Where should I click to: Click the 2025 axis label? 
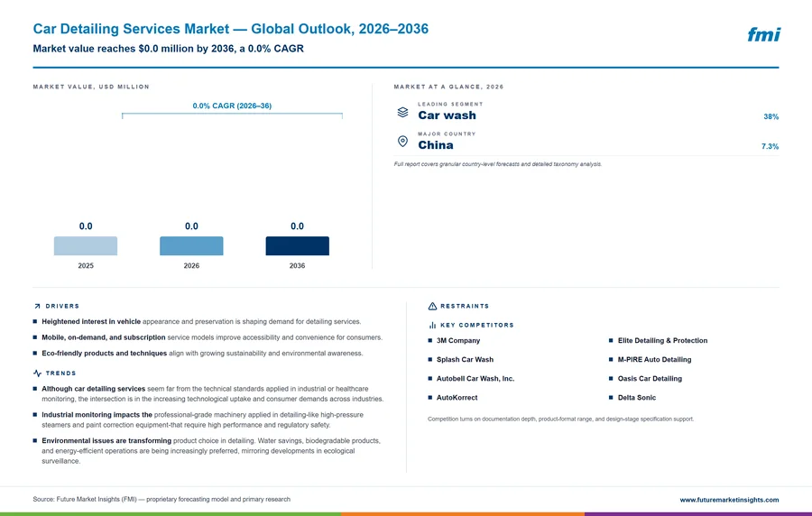tap(86, 265)
